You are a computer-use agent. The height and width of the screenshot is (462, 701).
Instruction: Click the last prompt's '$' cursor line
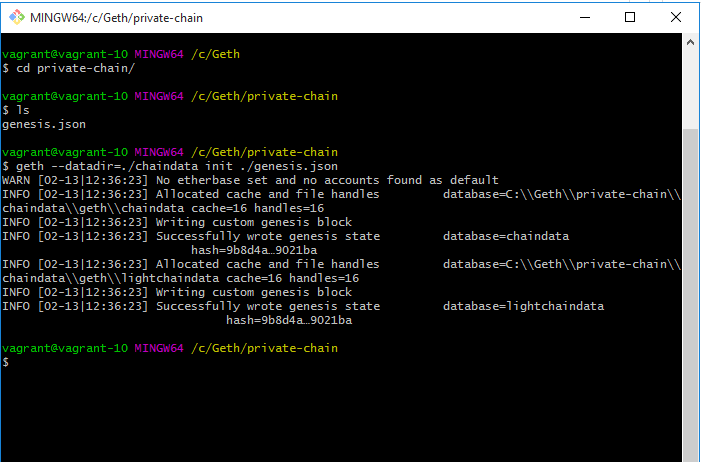(5, 362)
